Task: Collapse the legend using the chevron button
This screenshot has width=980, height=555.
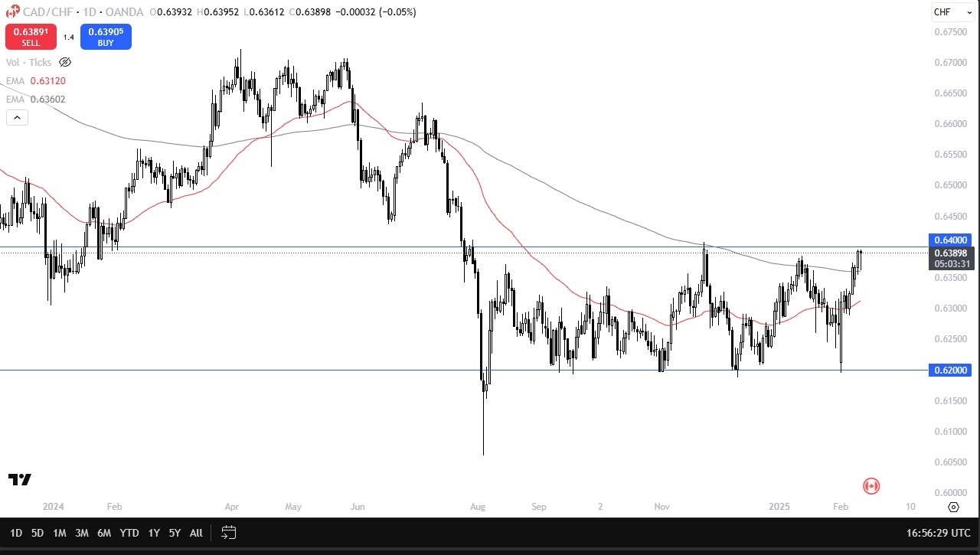Action: [x=17, y=117]
